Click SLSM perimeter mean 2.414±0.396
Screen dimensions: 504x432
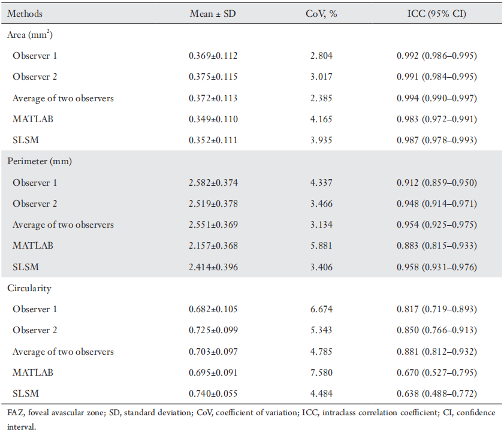coord(213,267)
